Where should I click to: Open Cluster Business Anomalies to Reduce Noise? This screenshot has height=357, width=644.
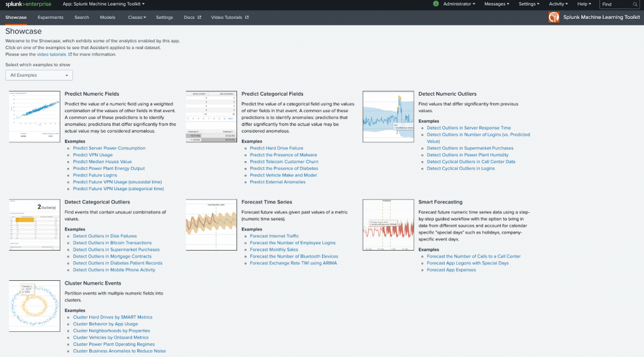[x=119, y=351]
